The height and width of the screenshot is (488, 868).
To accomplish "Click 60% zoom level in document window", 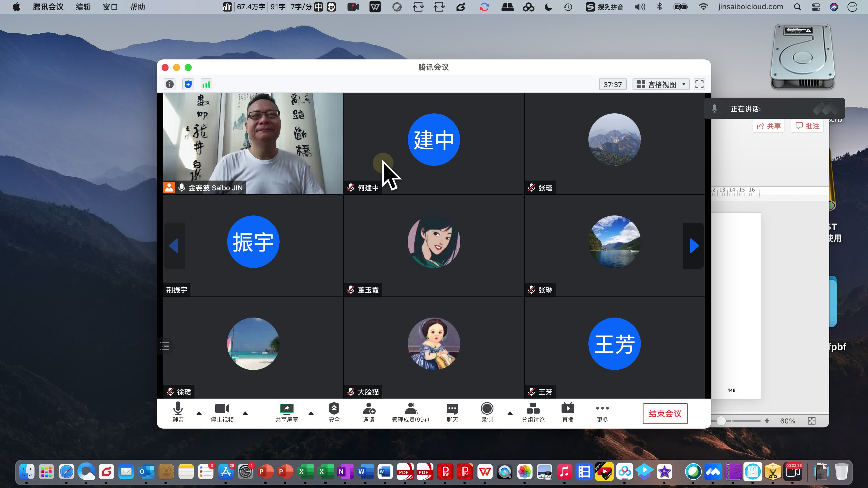I will pos(787,421).
